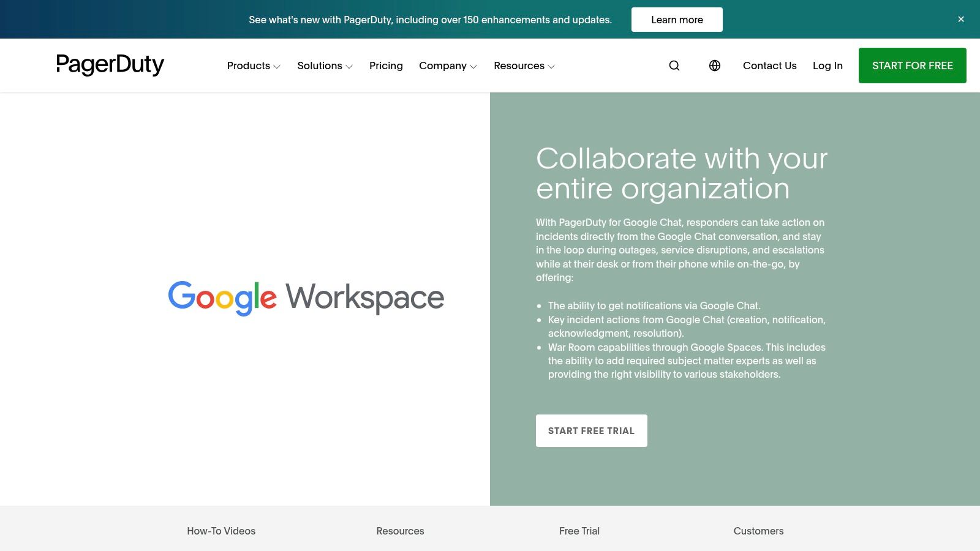Open the search icon
Screen dimensions: 980x551
[674, 66]
